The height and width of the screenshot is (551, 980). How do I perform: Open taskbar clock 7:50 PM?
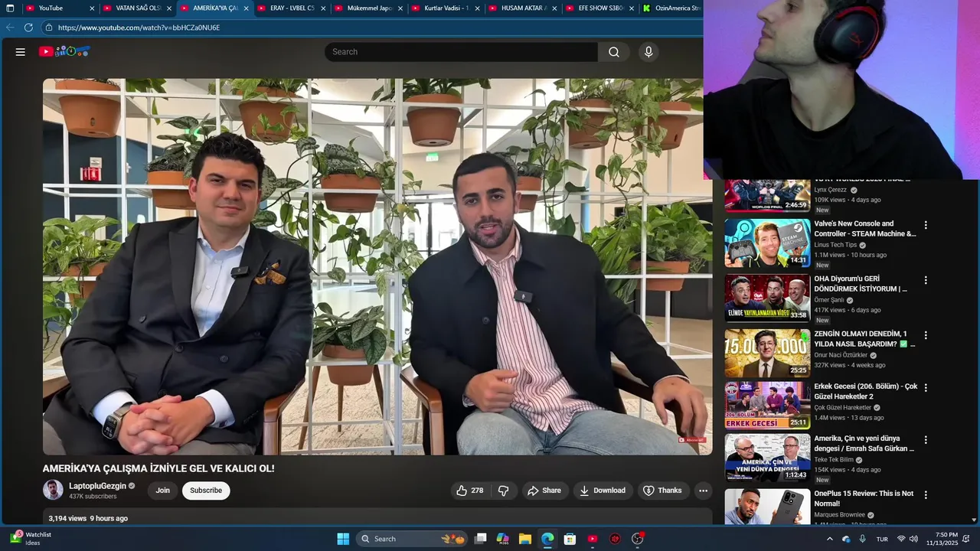[x=942, y=539]
